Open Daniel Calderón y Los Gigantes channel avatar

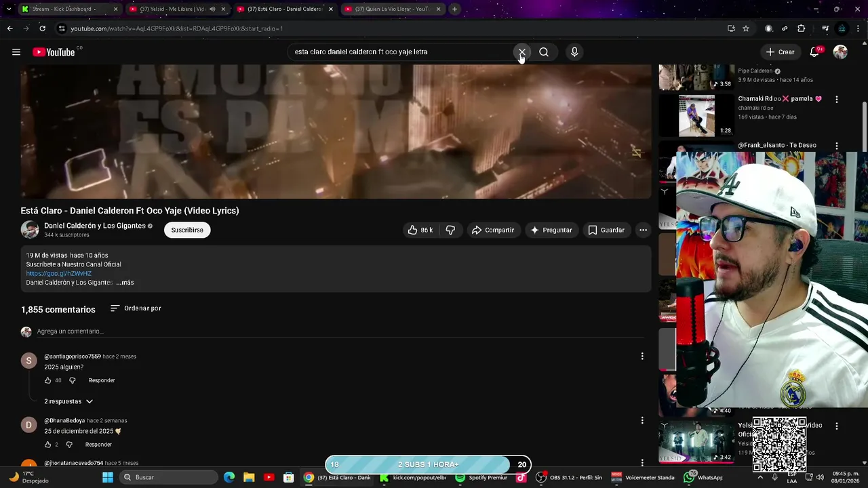click(30, 230)
